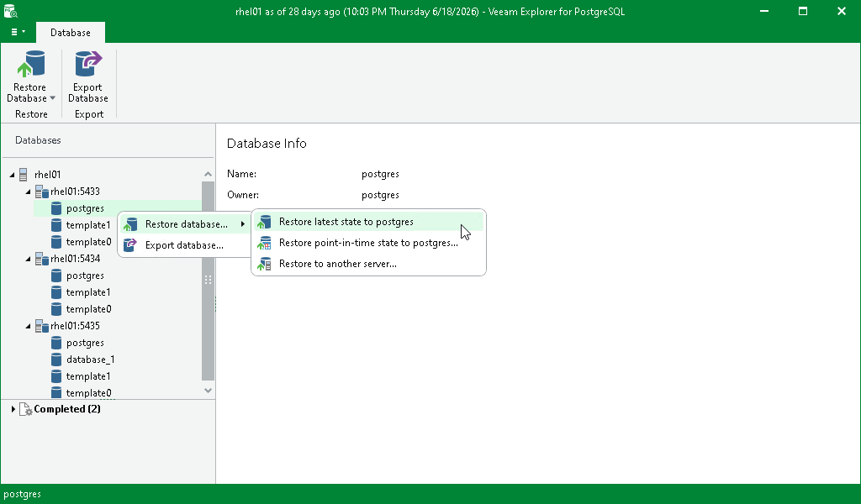Click the tree scrollbar up arrow
Image resolution: width=861 pixels, height=504 pixels.
(x=209, y=174)
